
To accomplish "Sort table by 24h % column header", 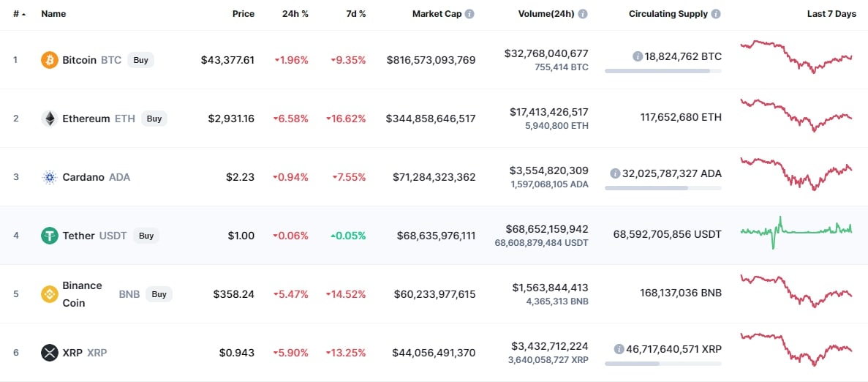I will click(x=295, y=14).
